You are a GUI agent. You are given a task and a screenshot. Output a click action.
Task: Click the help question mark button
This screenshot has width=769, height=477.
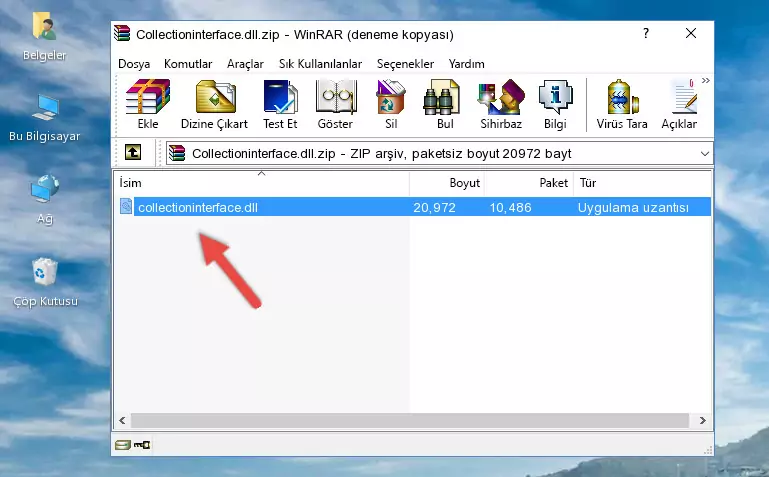pos(646,33)
